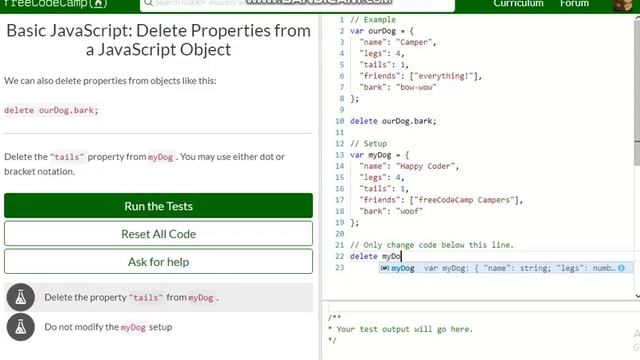The width and height of the screenshot is (640, 360).
Task: Click Ask for help button
Action: [158, 262]
